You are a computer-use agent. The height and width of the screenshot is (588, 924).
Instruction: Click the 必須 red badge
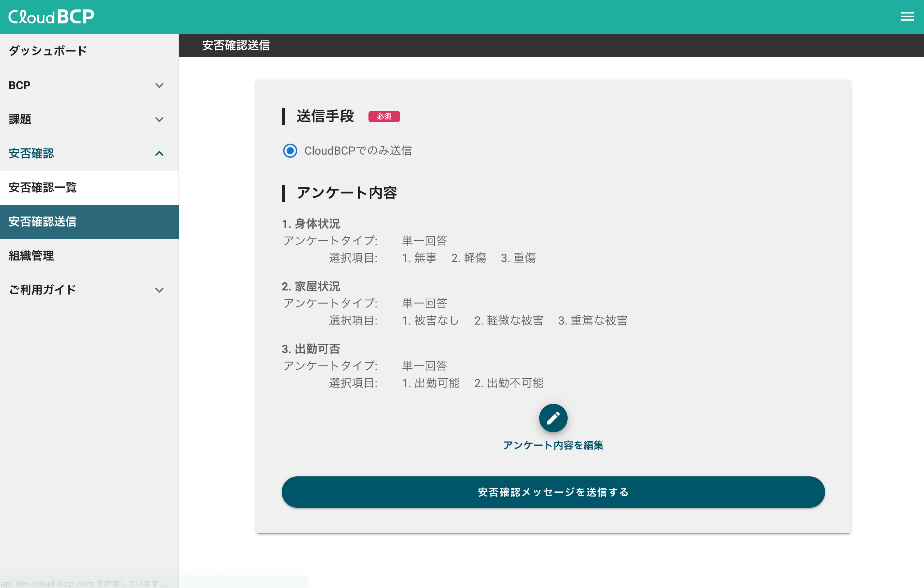384,116
